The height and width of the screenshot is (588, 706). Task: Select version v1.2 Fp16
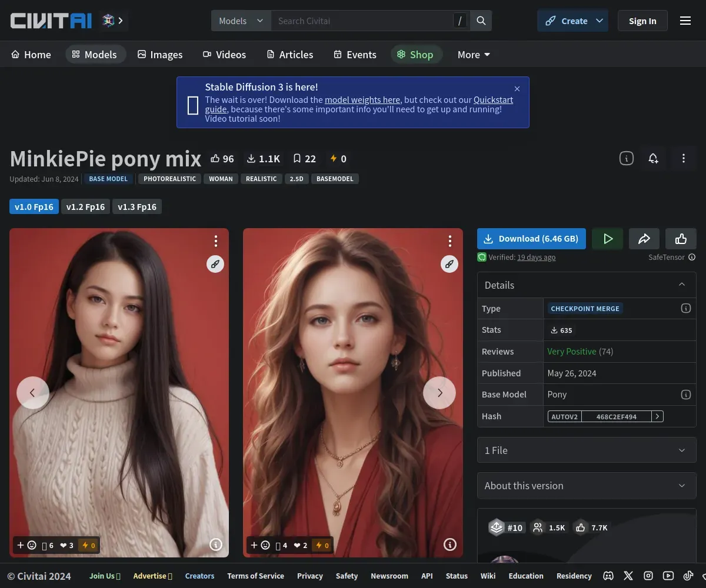85,206
